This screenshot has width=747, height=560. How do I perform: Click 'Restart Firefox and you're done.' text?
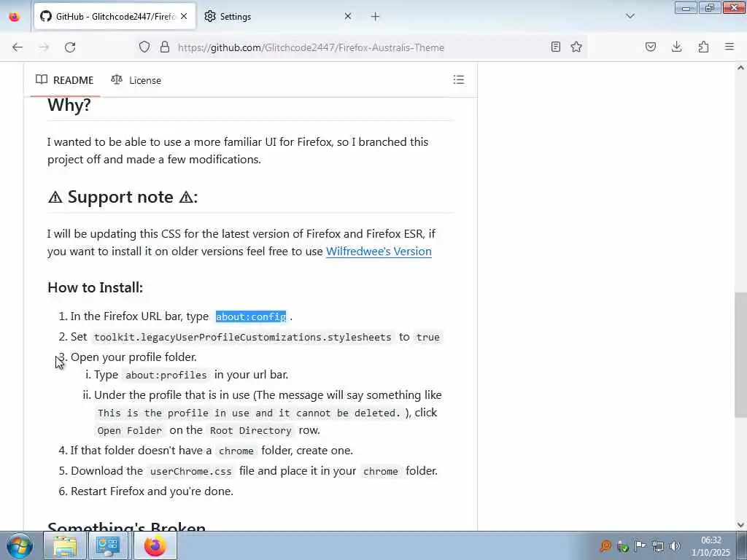click(152, 491)
